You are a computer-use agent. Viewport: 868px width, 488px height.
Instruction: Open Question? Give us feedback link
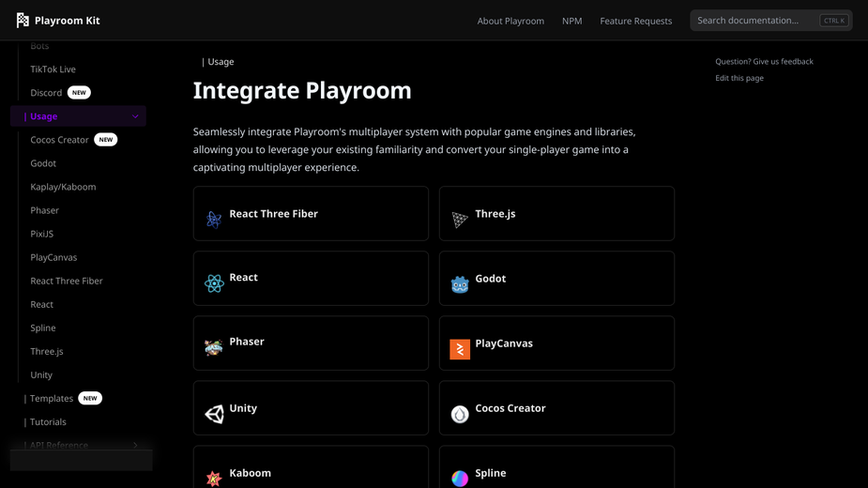pos(764,62)
